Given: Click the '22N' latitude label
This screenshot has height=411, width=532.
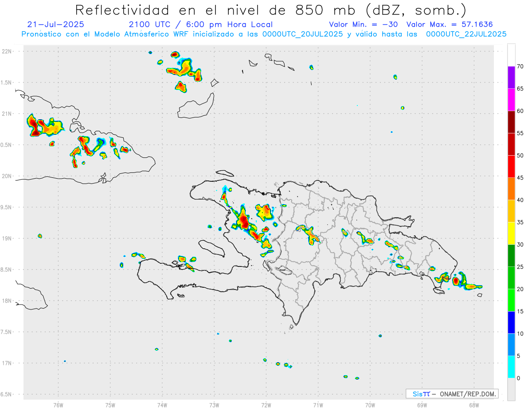Looking at the screenshot, I should click(8, 51).
